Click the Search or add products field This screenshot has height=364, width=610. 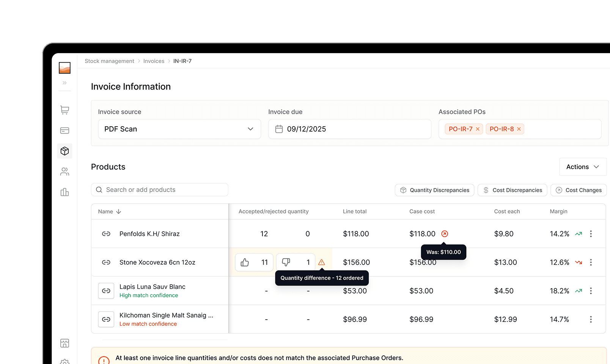point(160,190)
